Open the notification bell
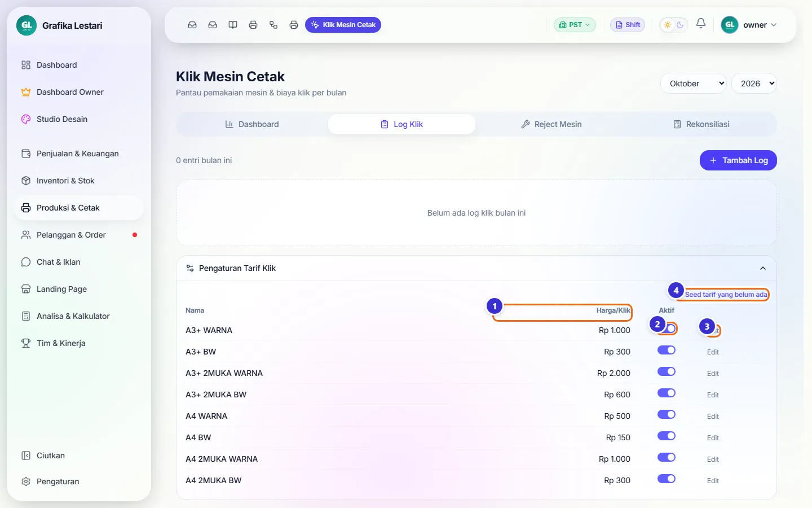The height and width of the screenshot is (508, 812). click(701, 23)
